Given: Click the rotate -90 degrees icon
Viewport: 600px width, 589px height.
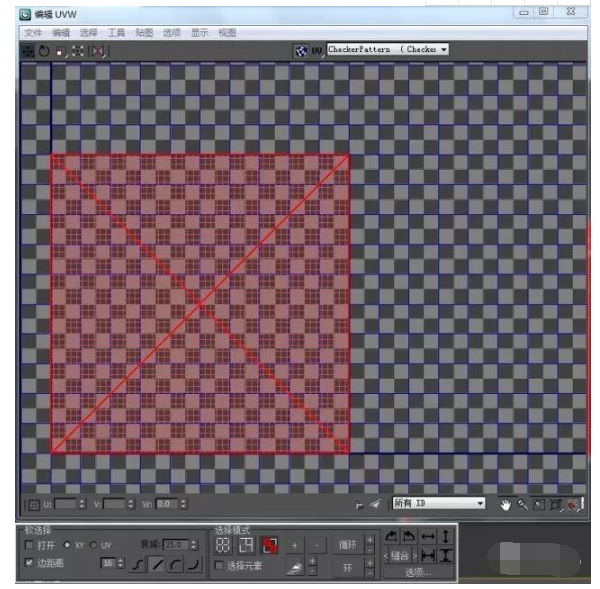Looking at the screenshot, I should (409, 537).
